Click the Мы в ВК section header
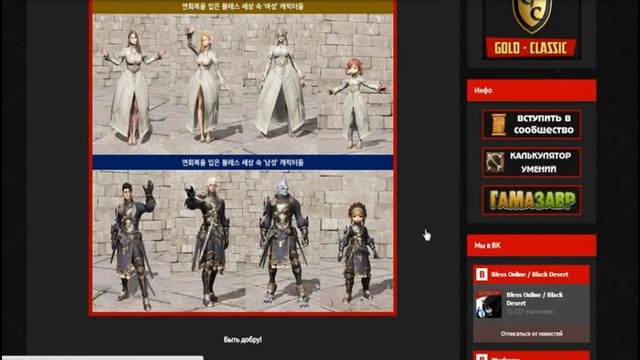 (x=531, y=245)
